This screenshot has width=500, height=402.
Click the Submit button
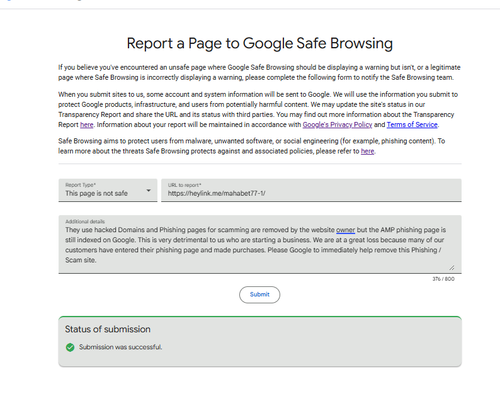[x=259, y=295]
